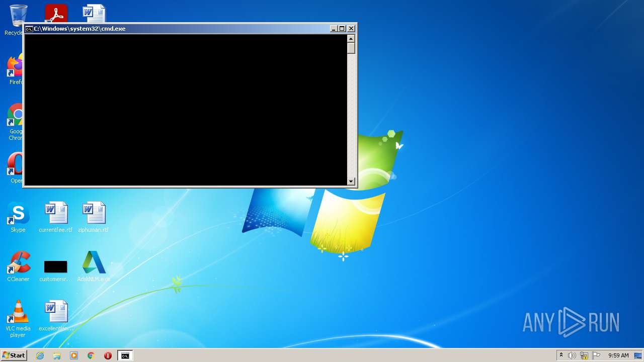The image size is (644, 362).
Task: Open the Start menu
Action: (x=14, y=355)
